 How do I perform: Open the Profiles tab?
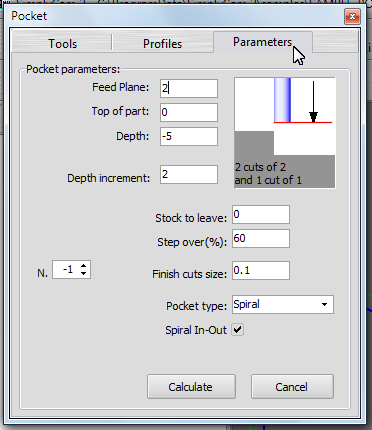click(162, 44)
